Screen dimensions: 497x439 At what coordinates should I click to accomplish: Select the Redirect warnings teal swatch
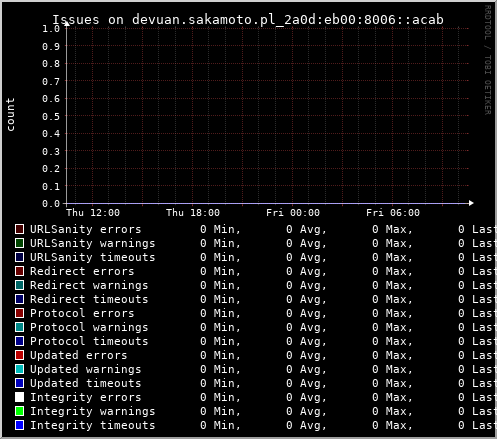point(20,285)
